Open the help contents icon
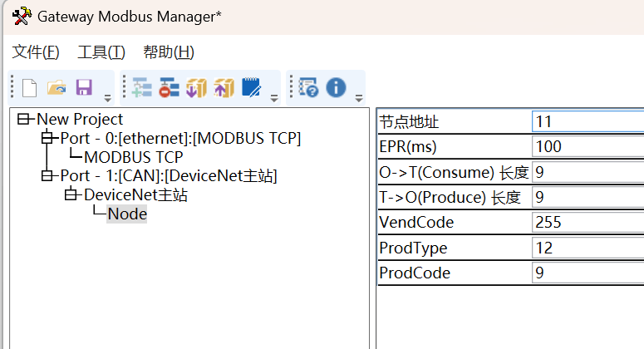Screen dimensions: 644x349 [x=308, y=87]
